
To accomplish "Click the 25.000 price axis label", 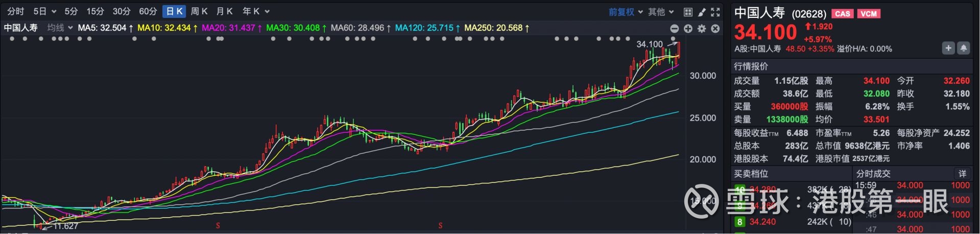I will click(703, 118).
